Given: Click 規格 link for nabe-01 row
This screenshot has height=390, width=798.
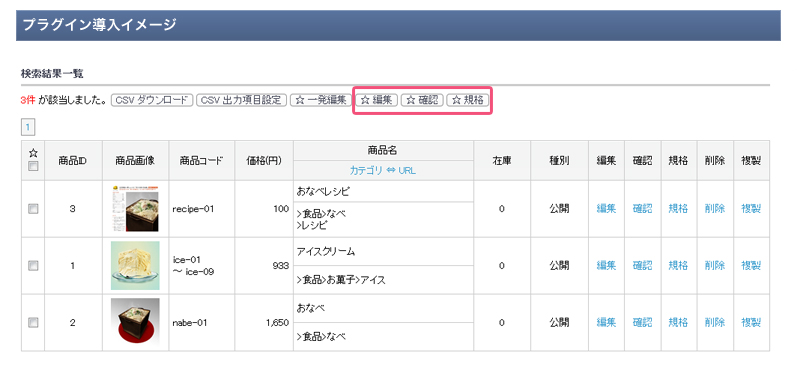Looking at the screenshot, I should pyautogui.click(x=678, y=322).
